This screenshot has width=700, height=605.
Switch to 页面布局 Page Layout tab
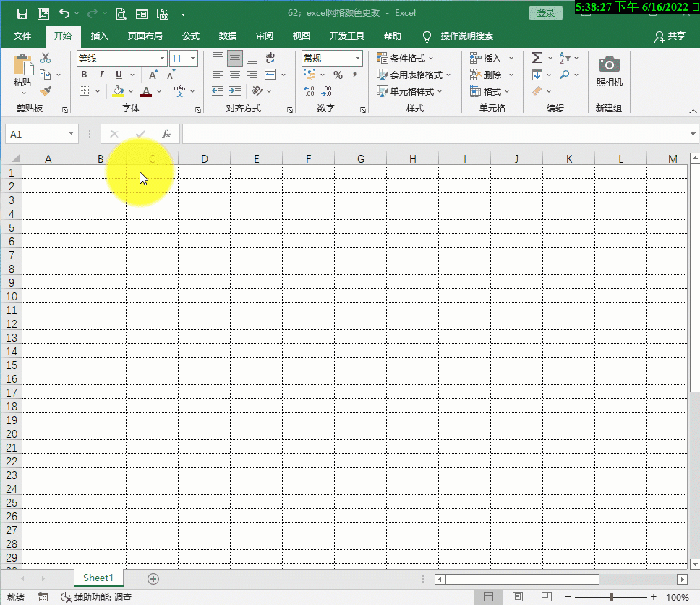pyautogui.click(x=145, y=36)
